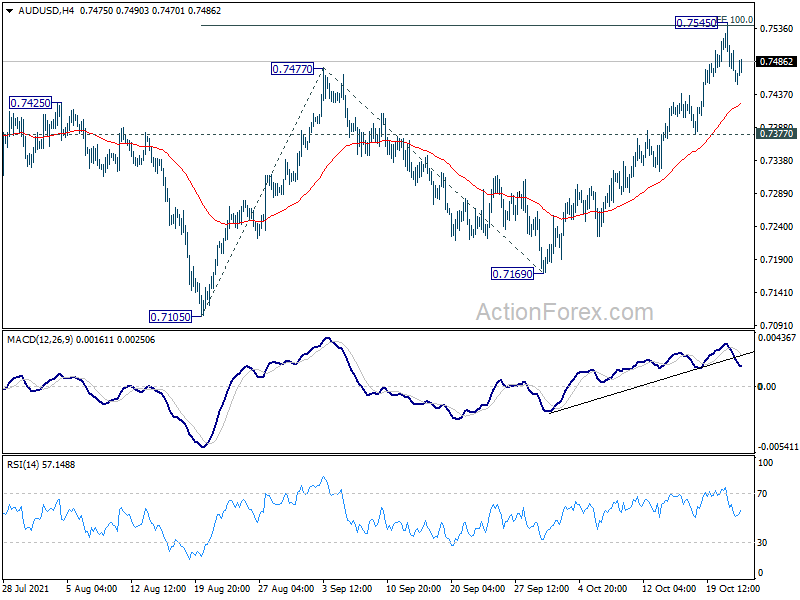Select the 0.71690 low price label
The height and width of the screenshot is (600, 800).
(512, 274)
